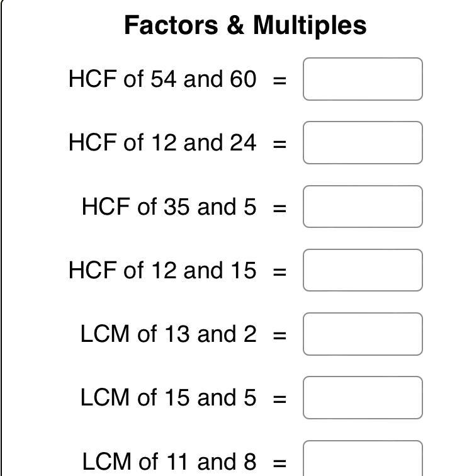Click the question text HCF of 35 and 5

[169, 207]
